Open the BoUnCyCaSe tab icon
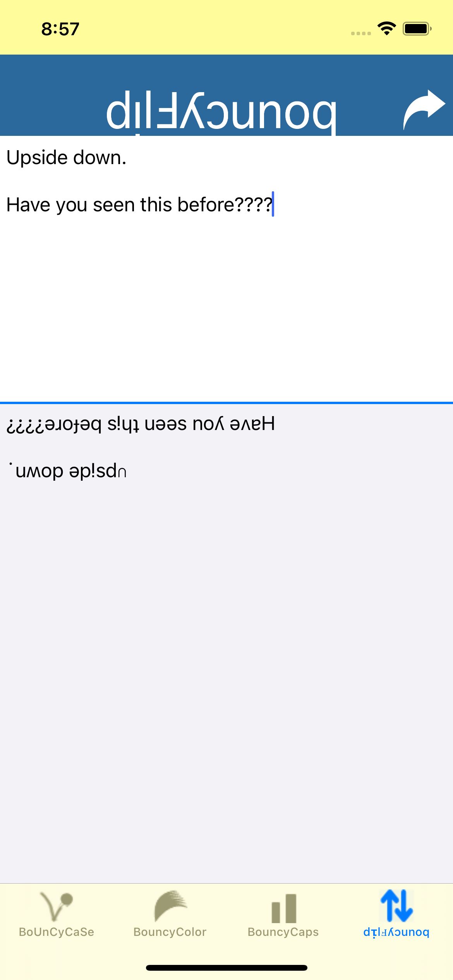453x980 pixels. pyautogui.click(x=57, y=907)
